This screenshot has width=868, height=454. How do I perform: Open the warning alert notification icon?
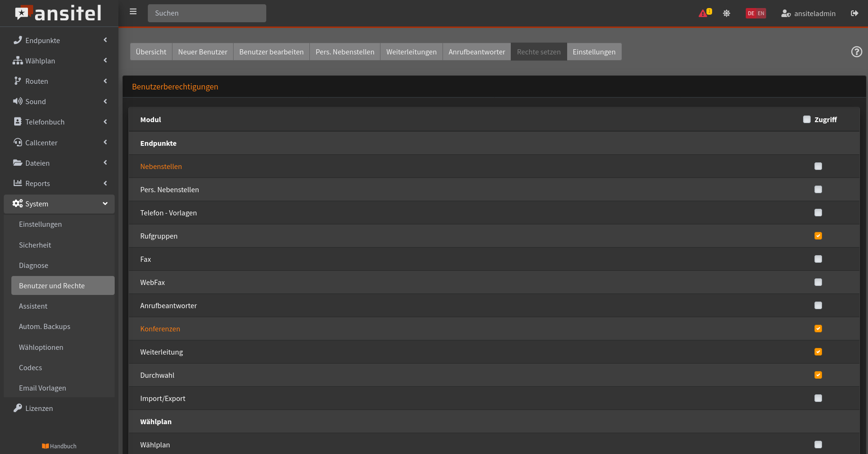pos(704,13)
